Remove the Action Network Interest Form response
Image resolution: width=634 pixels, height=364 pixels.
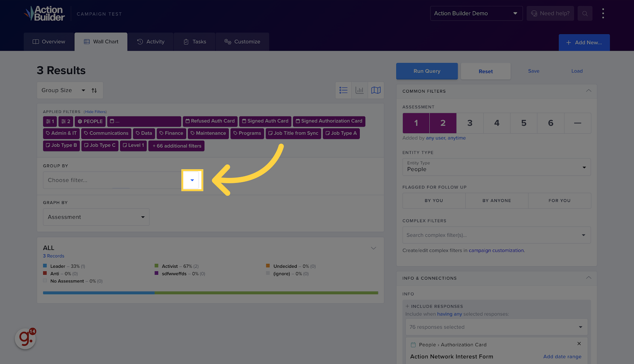click(x=579, y=344)
